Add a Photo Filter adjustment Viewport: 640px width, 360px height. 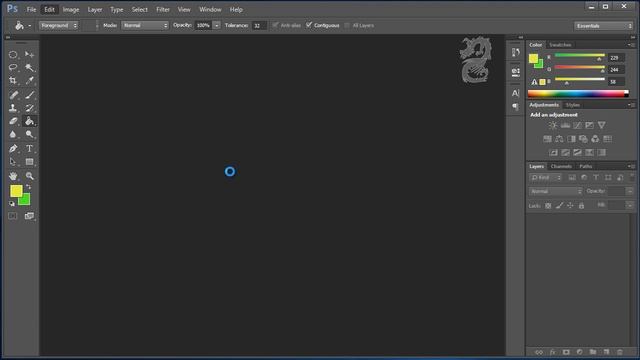coord(583,139)
